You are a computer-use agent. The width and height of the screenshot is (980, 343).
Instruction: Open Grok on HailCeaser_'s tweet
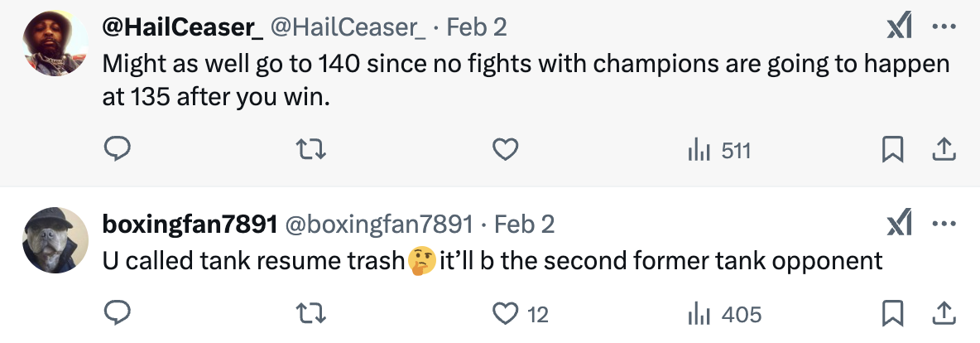899,27
